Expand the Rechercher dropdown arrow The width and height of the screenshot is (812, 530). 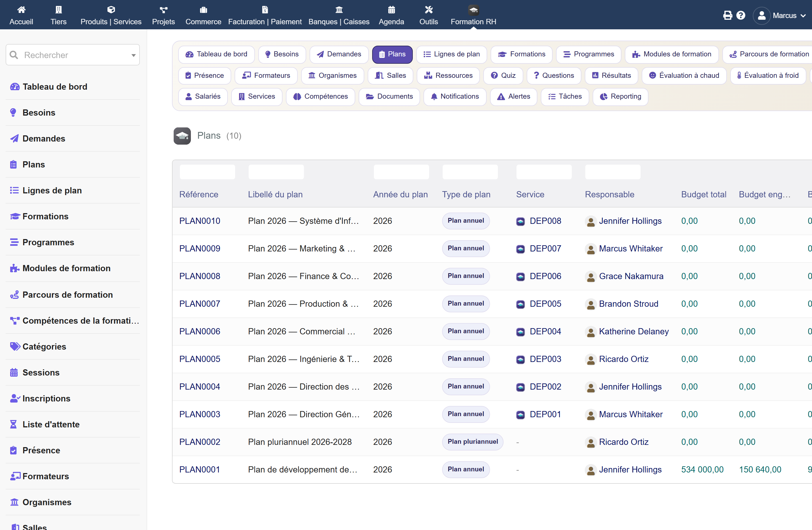[x=133, y=55]
